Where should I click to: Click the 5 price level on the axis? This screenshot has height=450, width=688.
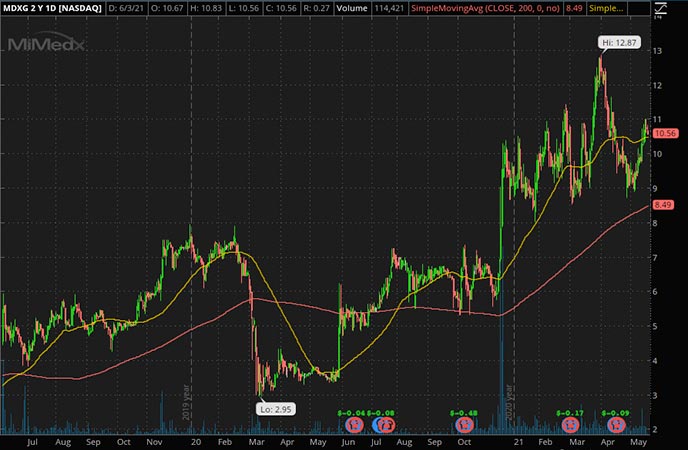(x=655, y=327)
